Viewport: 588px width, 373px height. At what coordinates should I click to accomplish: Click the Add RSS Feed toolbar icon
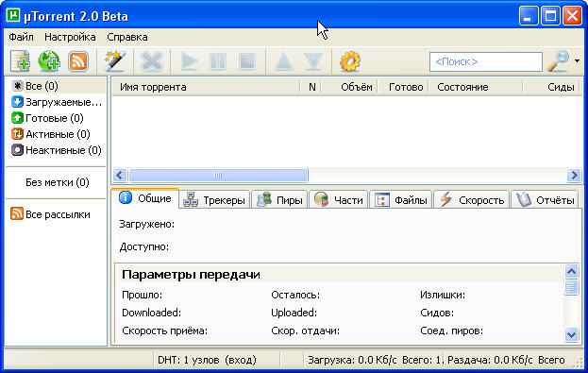pos(78,61)
